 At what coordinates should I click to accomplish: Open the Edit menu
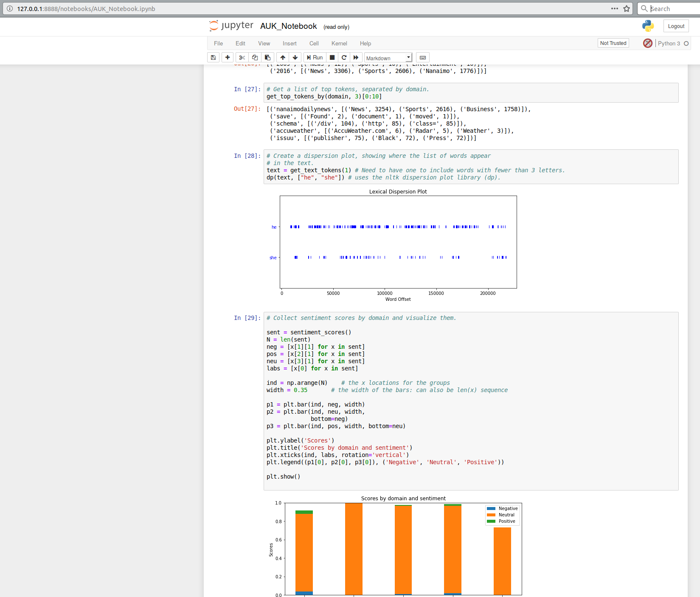240,43
